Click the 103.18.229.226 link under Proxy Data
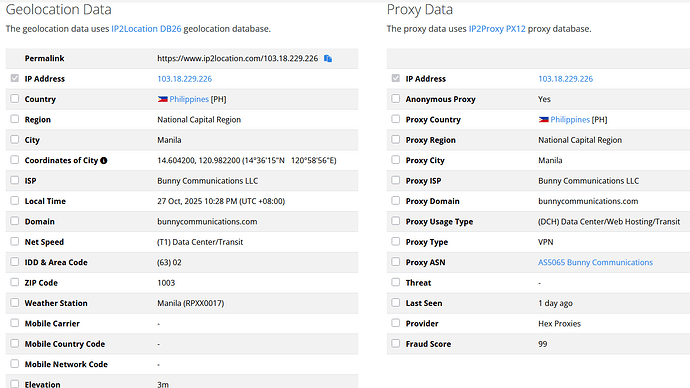The width and height of the screenshot is (690, 388). click(x=565, y=79)
